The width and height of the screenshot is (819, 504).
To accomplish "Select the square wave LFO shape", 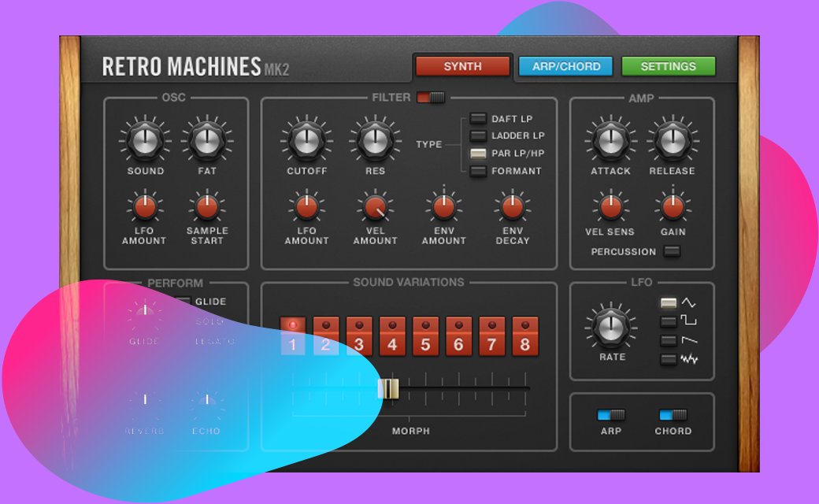I will pos(669,321).
